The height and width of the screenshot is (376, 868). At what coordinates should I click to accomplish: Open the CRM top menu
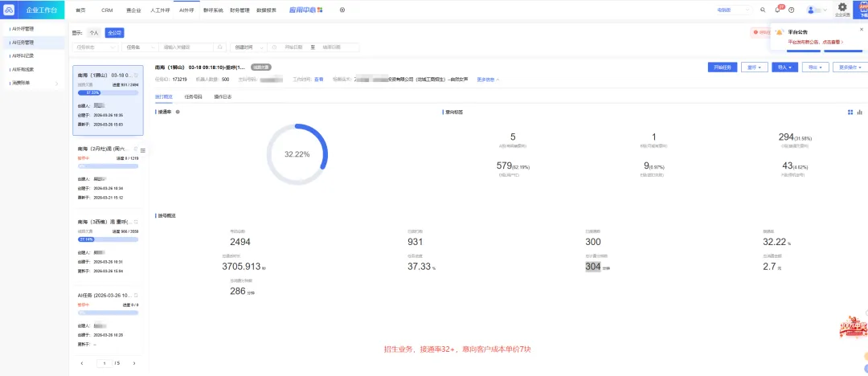107,10
